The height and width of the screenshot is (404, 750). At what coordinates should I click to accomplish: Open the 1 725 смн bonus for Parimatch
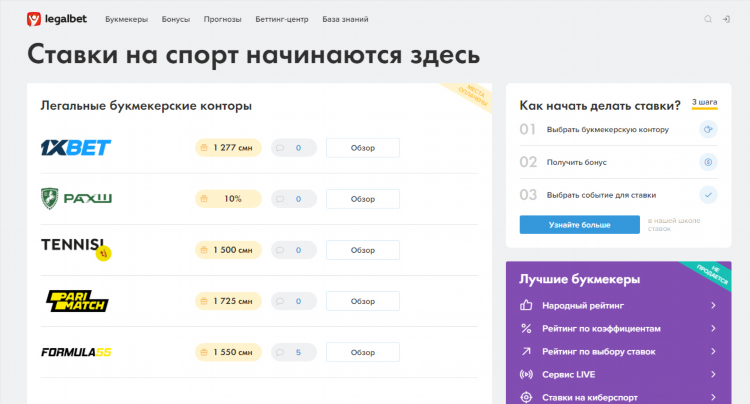(x=228, y=301)
